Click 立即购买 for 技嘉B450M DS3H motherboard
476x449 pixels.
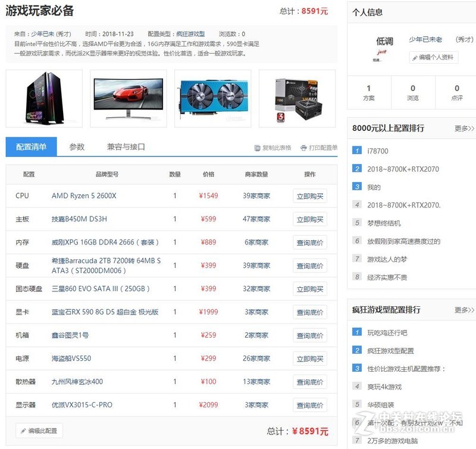(x=310, y=219)
